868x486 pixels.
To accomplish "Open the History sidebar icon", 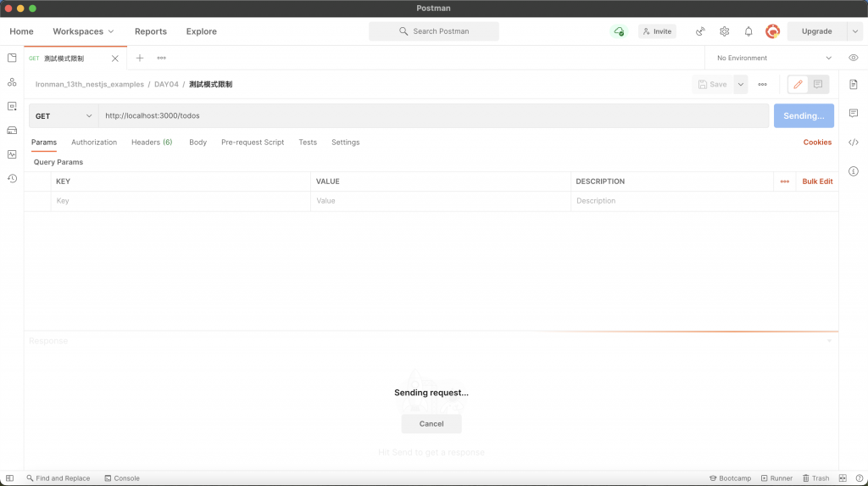I will (12, 178).
